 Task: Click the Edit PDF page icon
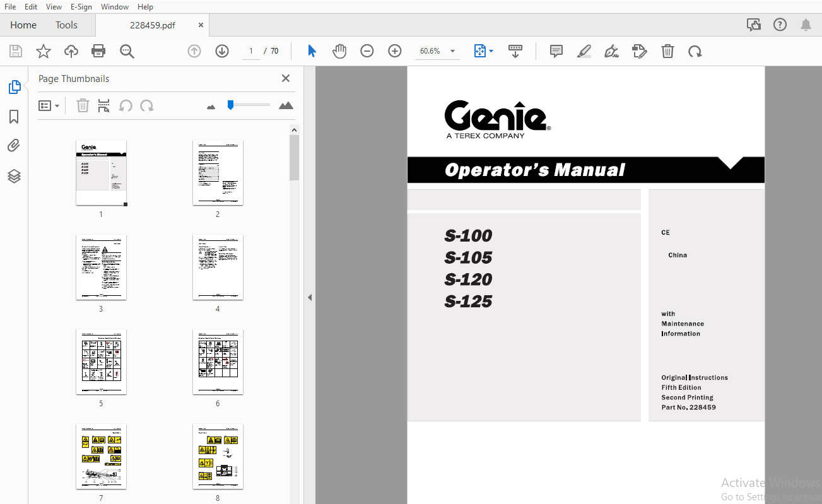pos(640,51)
